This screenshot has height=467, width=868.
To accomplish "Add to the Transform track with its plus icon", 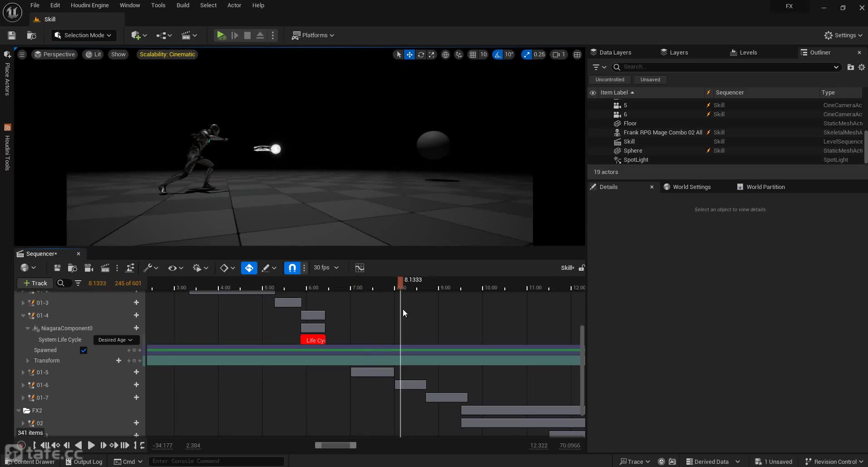I will (x=118, y=361).
